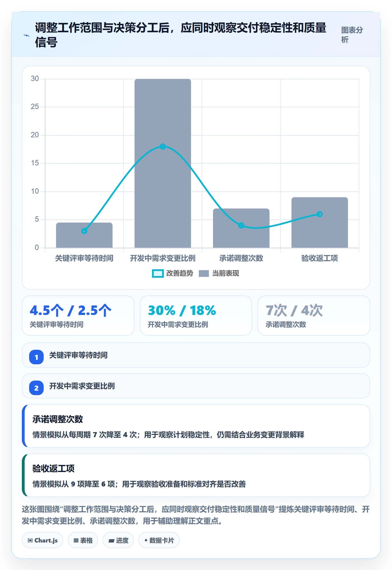Click the 承诺调整次数 card heading
Screen dimensions: 392x570
(58, 419)
